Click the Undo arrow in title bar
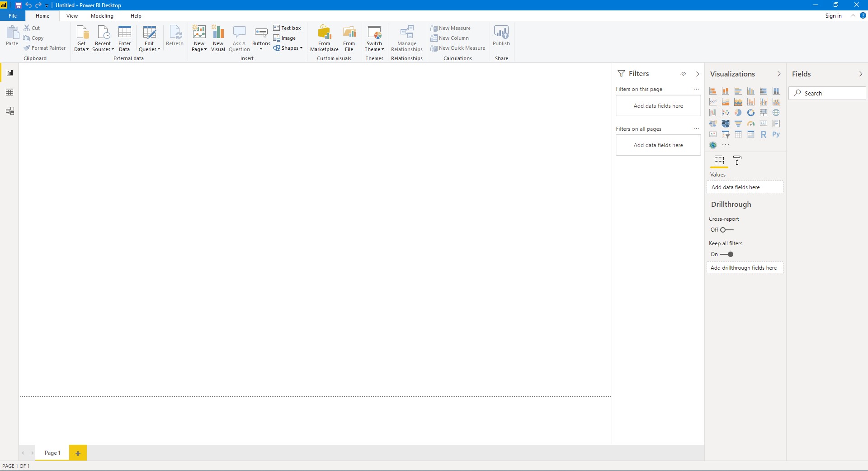This screenshot has height=471, width=868. point(28,5)
